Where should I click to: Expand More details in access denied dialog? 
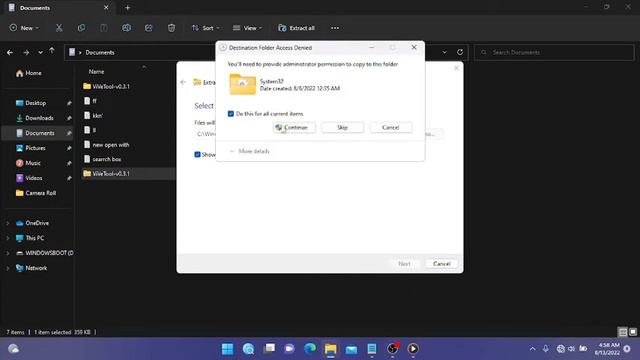coord(249,151)
